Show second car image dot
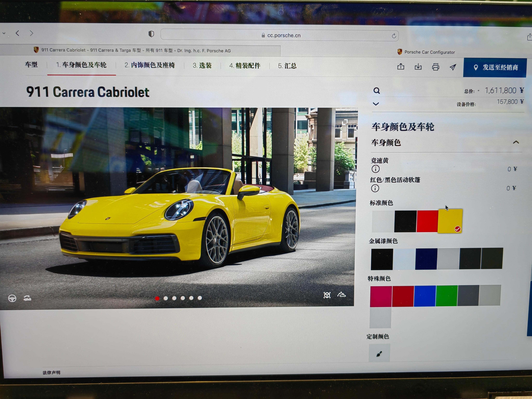 tap(166, 298)
